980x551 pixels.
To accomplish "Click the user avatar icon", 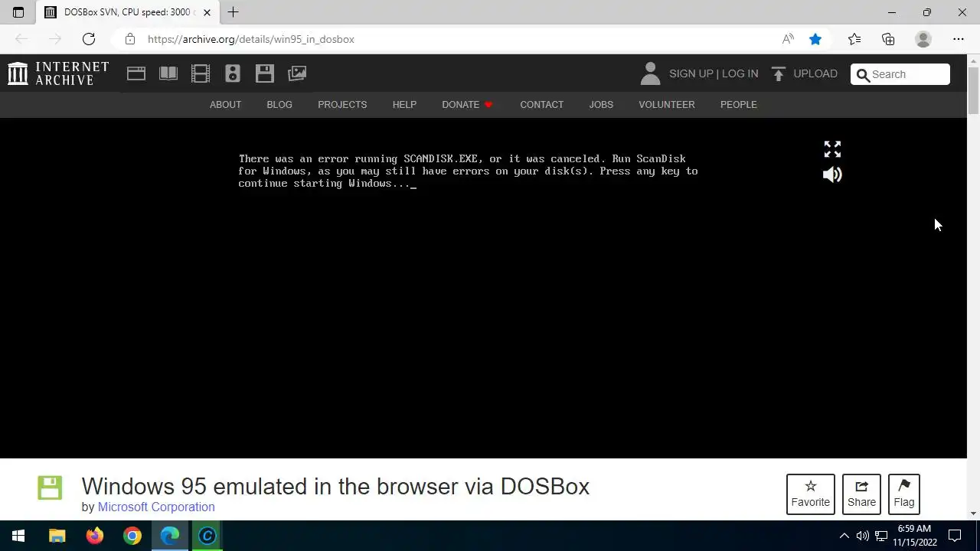I will (650, 73).
